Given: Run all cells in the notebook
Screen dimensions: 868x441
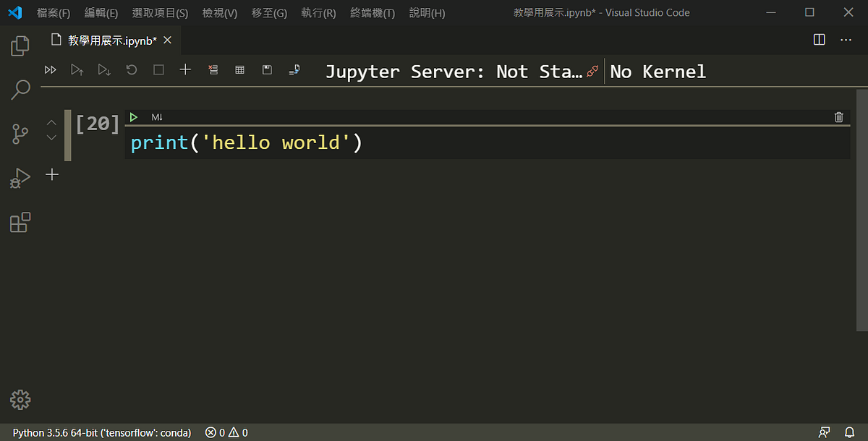Looking at the screenshot, I should tap(50, 69).
